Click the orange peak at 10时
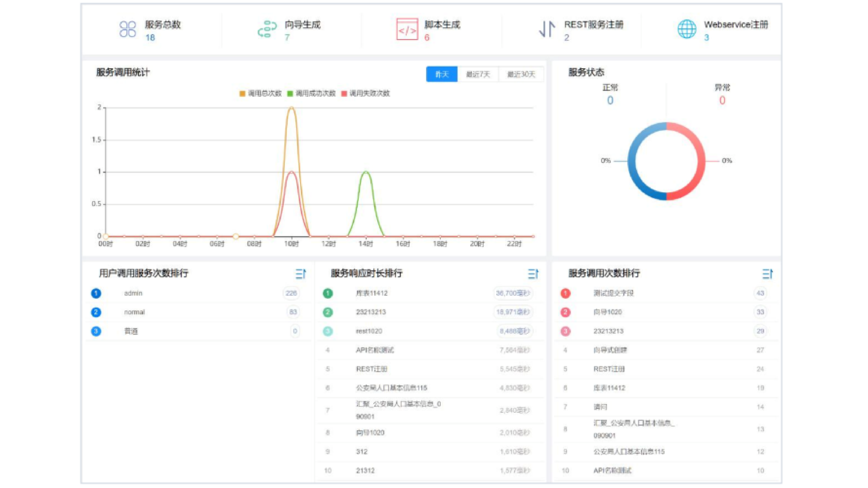The height and width of the screenshot is (488, 868). 291,108
